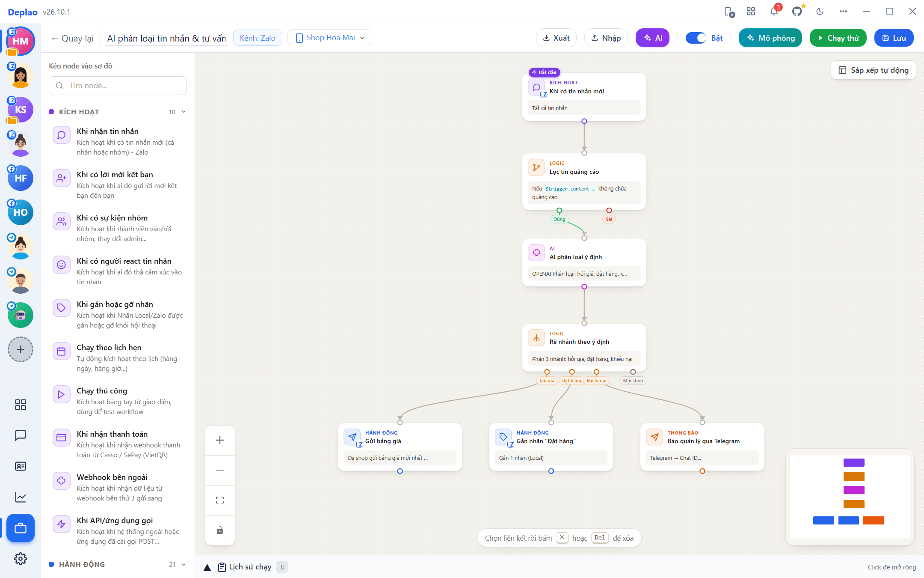This screenshot has height=578, width=924.
Task: Select 'Khi có lời mời kết bạn' item
Action: (x=118, y=185)
